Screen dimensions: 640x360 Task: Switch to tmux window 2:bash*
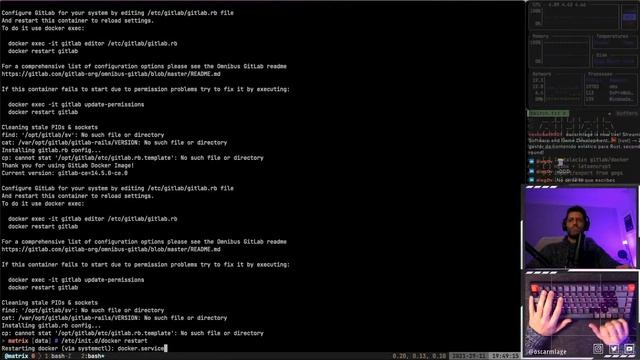pos(93,356)
